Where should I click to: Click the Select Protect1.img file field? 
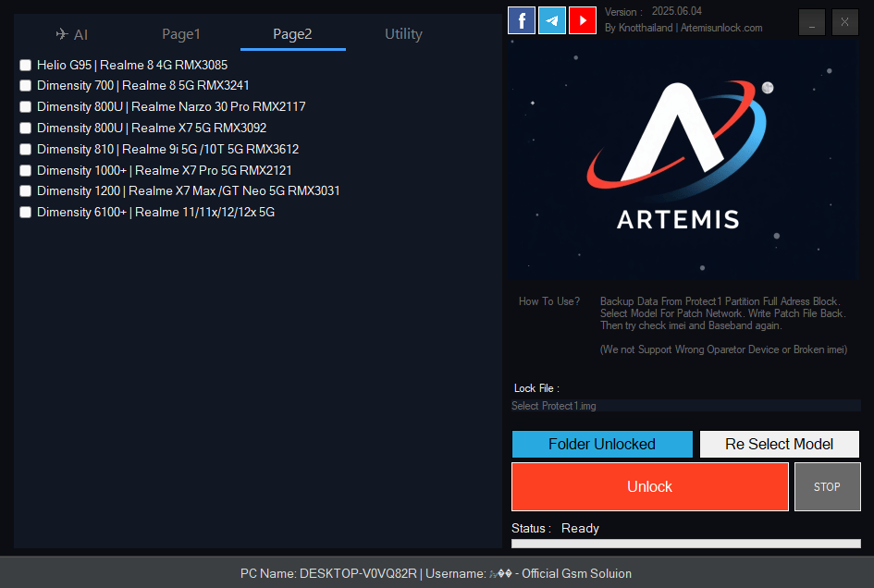pyautogui.click(x=684, y=405)
